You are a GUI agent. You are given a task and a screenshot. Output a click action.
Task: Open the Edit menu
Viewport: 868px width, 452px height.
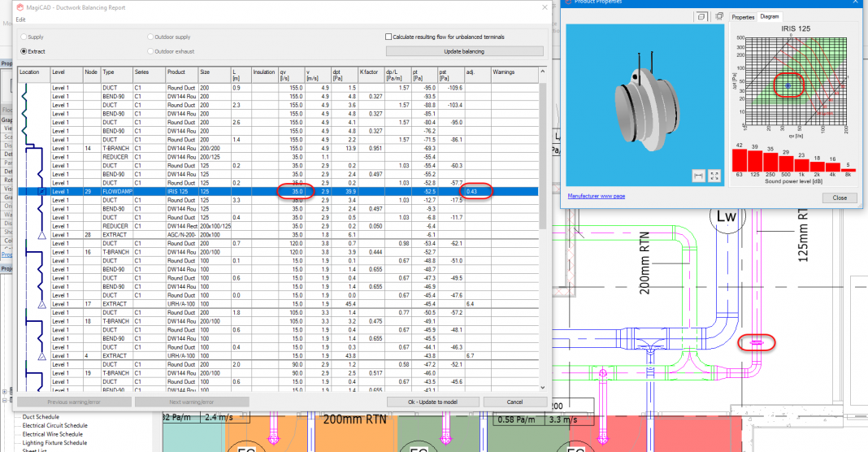click(20, 20)
